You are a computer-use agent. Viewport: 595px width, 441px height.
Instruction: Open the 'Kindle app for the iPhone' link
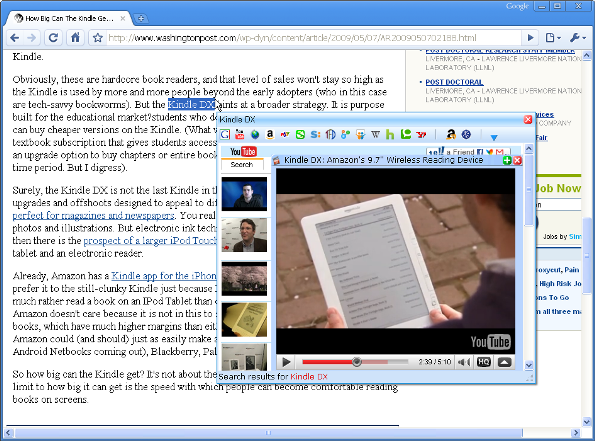164,276
